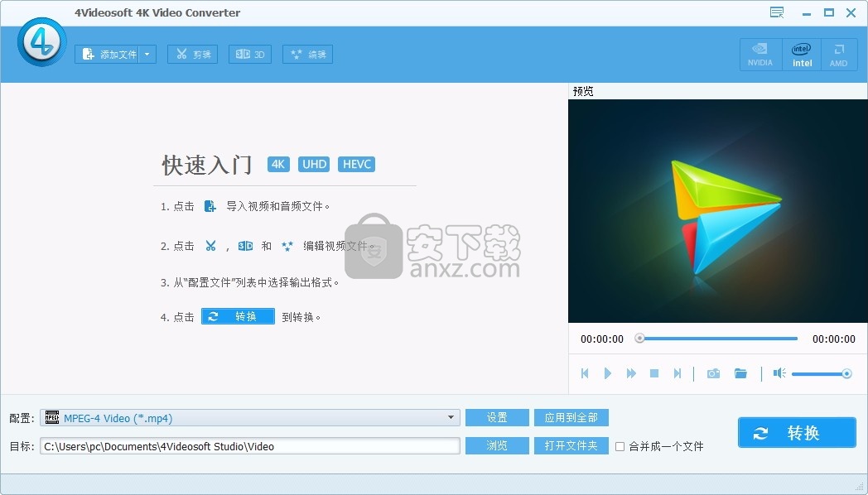Skip to next in the preview player
Image resolution: width=868 pixels, height=495 pixels.
coord(677,373)
